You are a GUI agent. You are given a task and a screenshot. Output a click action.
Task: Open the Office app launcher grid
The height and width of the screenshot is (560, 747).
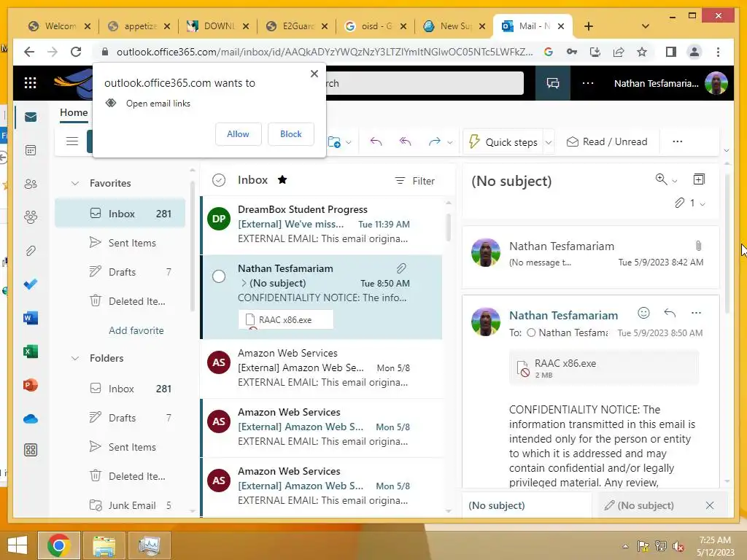(x=30, y=83)
